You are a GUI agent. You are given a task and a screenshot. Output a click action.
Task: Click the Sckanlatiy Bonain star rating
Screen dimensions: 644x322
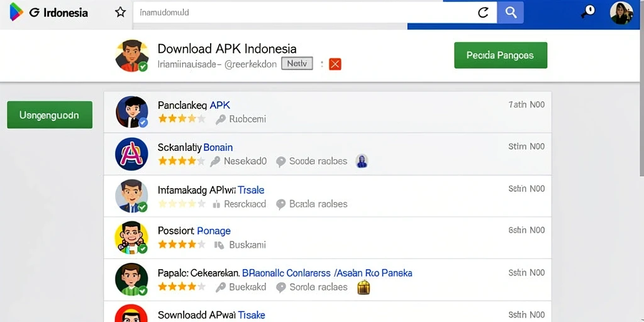182,161
